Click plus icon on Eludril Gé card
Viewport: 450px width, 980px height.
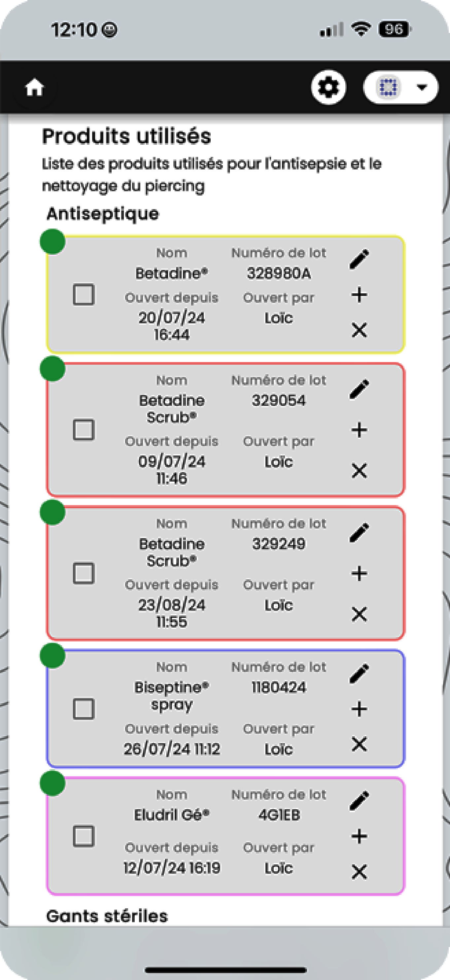click(x=359, y=836)
